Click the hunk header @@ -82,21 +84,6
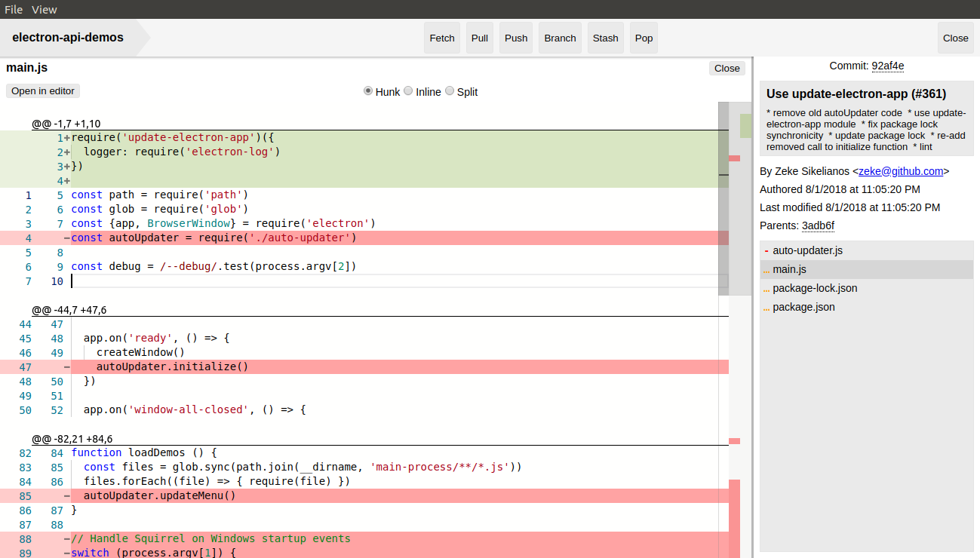This screenshot has height=558, width=980. [72, 439]
